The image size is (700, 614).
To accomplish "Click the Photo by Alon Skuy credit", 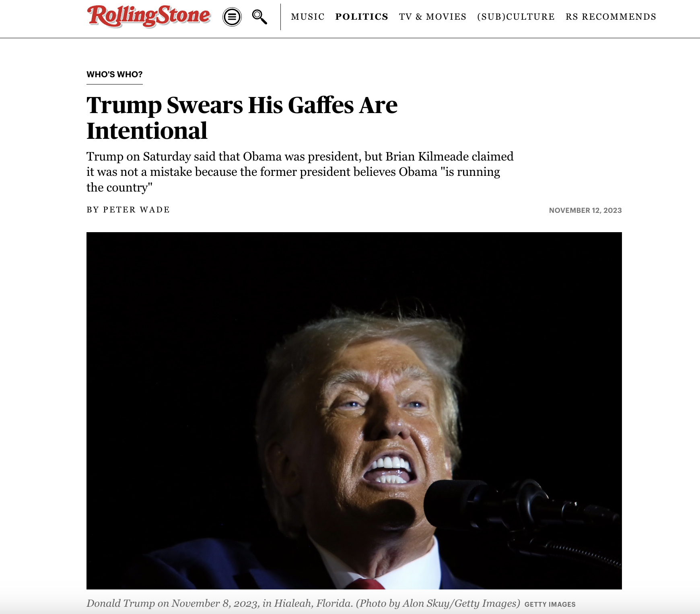I will pos(438,604).
